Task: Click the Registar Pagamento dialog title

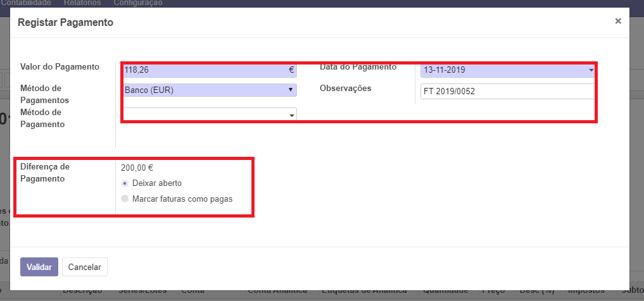Action: [x=65, y=23]
